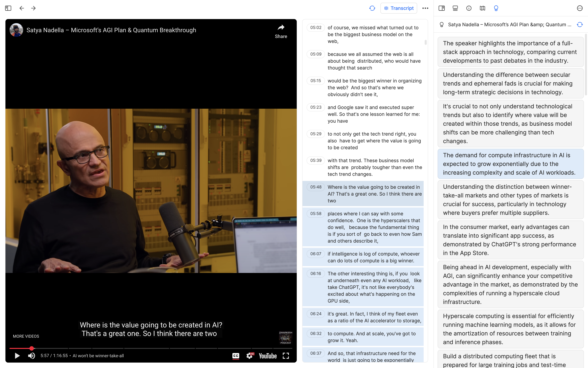Viewport: 588px width, 368px height.
Task: Click the MORE VIDEOS label
Action: click(26, 336)
